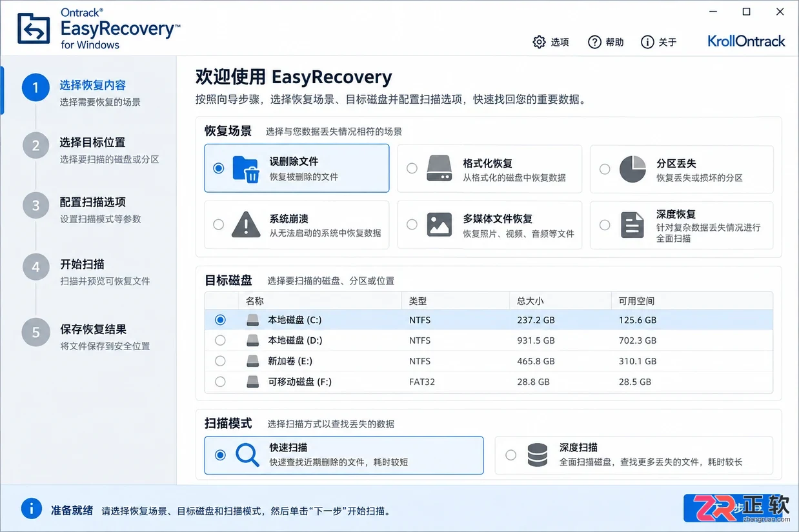Click the drive icon for 可移动磁盘 (F:)
The image size is (799, 532).
[252, 382]
